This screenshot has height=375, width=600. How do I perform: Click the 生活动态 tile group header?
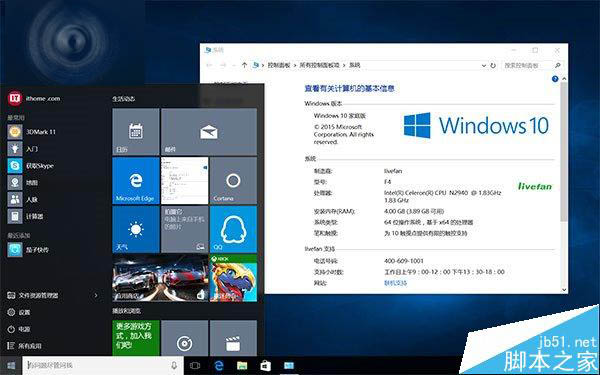click(123, 99)
